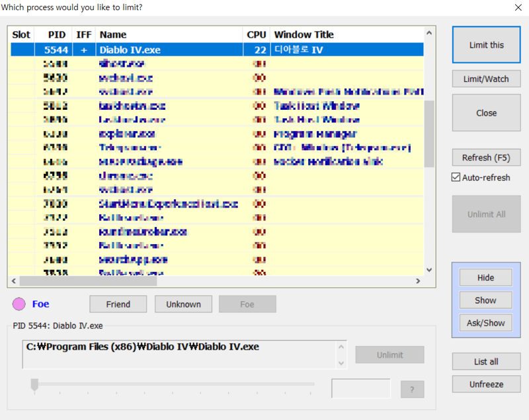Click the Ask/Show button
The image size is (529, 420).
click(x=485, y=323)
